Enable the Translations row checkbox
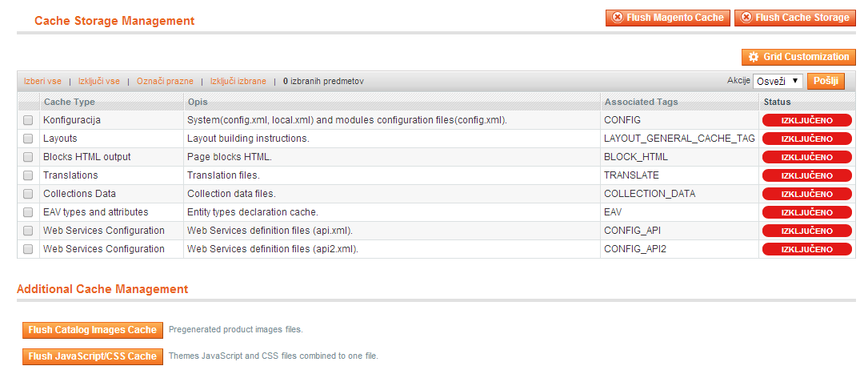The image size is (868, 370). (28, 175)
